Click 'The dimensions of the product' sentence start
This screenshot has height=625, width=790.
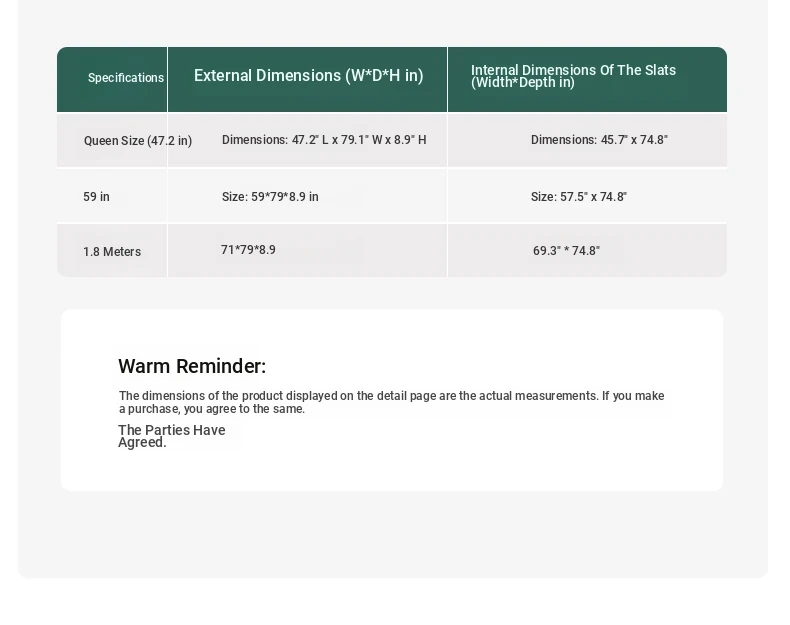[200, 396]
